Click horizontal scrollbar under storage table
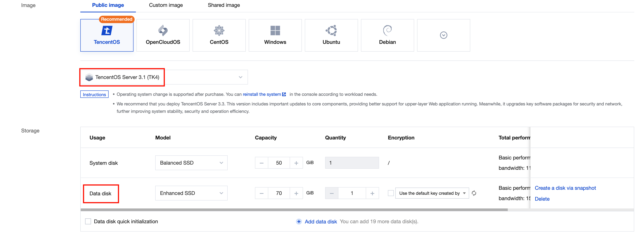Image resolution: width=644 pixels, height=236 pixels. coord(294,210)
